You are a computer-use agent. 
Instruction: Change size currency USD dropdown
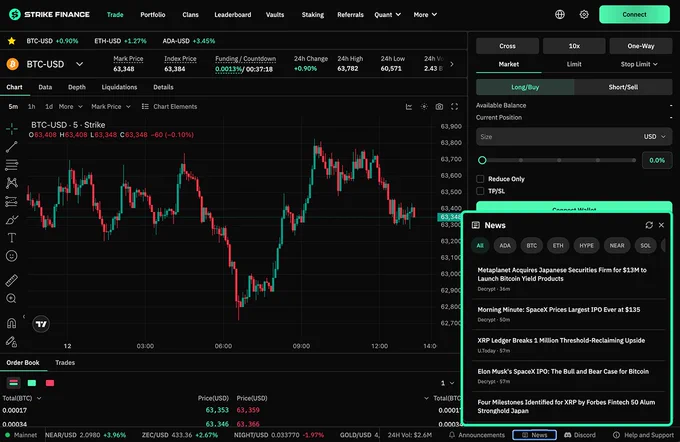click(x=654, y=137)
